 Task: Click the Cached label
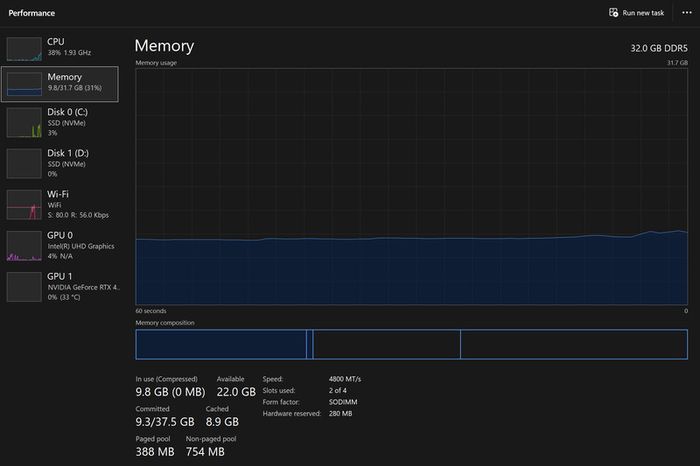(217, 409)
